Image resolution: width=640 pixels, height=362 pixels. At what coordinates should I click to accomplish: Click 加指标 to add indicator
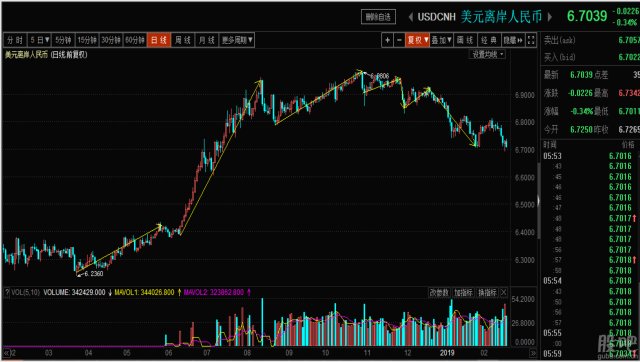pyautogui.click(x=463, y=292)
